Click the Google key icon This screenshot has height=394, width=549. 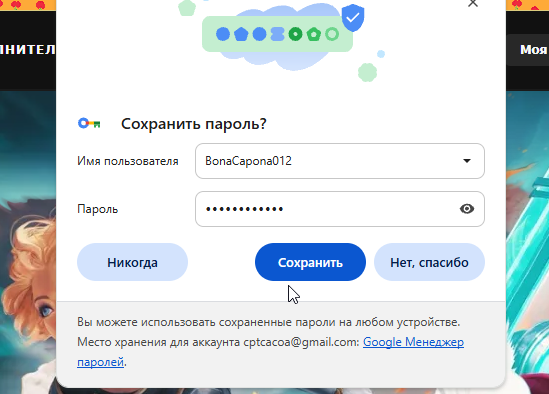(x=89, y=124)
